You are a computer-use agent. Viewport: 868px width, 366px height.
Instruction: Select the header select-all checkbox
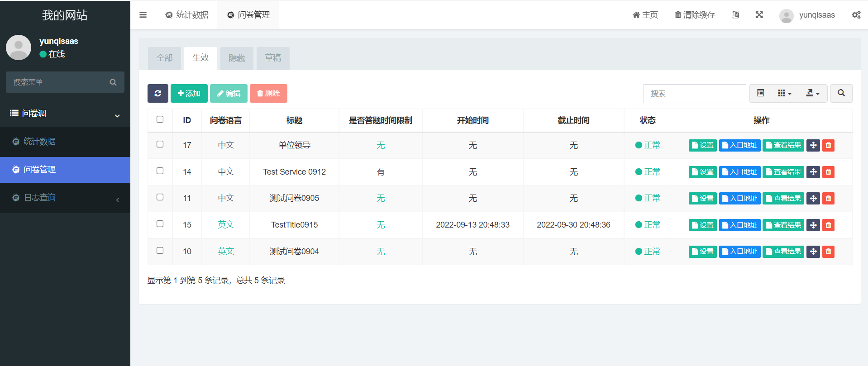pos(160,119)
